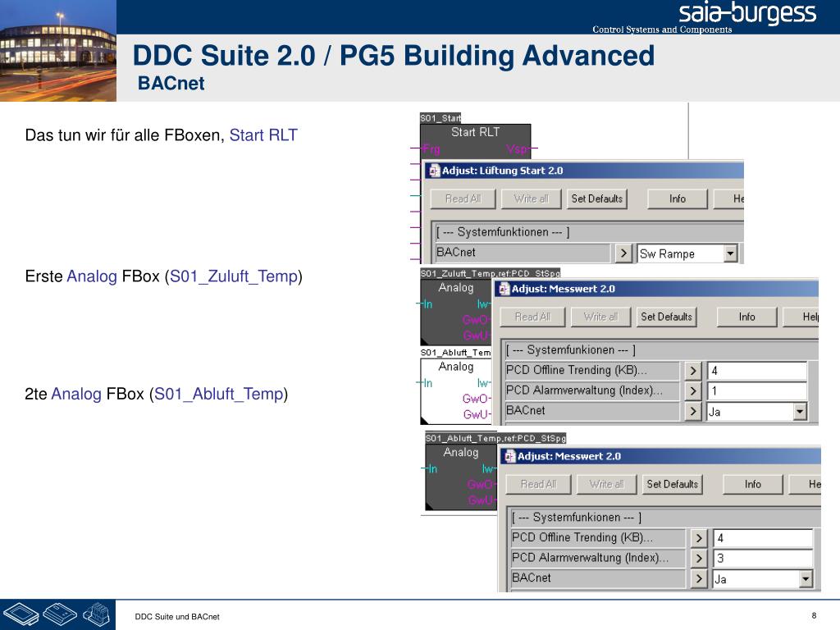Click the Adjust: Lüftung Start 2.0 title icon
The width and height of the screenshot is (840, 630).
pyautogui.click(x=435, y=171)
